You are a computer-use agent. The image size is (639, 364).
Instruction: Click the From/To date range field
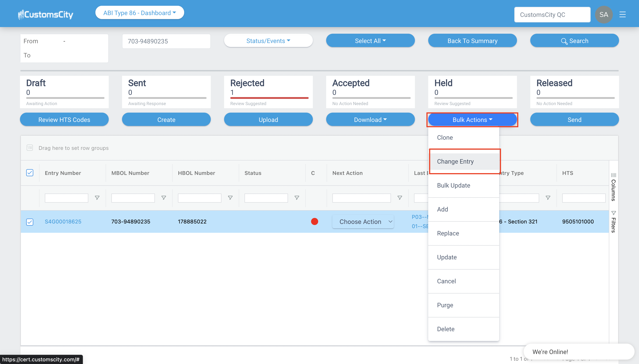[64, 48]
